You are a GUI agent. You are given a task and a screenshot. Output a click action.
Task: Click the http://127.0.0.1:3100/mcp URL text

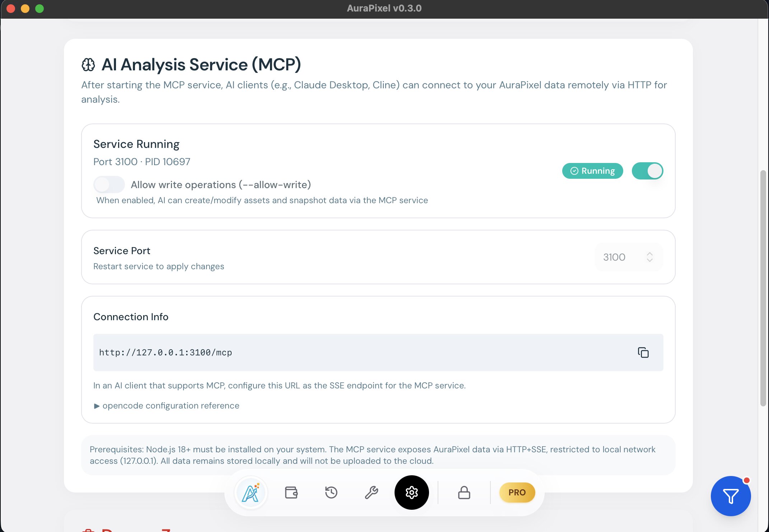[x=166, y=353]
